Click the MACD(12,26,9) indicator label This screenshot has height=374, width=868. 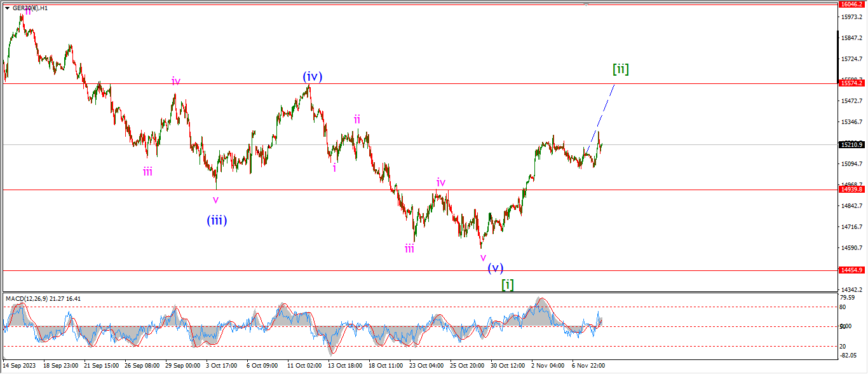pyautogui.click(x=42, y=298)
